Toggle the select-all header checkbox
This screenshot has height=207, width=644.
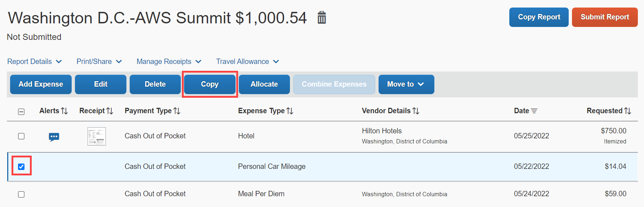tap(21, 112)
